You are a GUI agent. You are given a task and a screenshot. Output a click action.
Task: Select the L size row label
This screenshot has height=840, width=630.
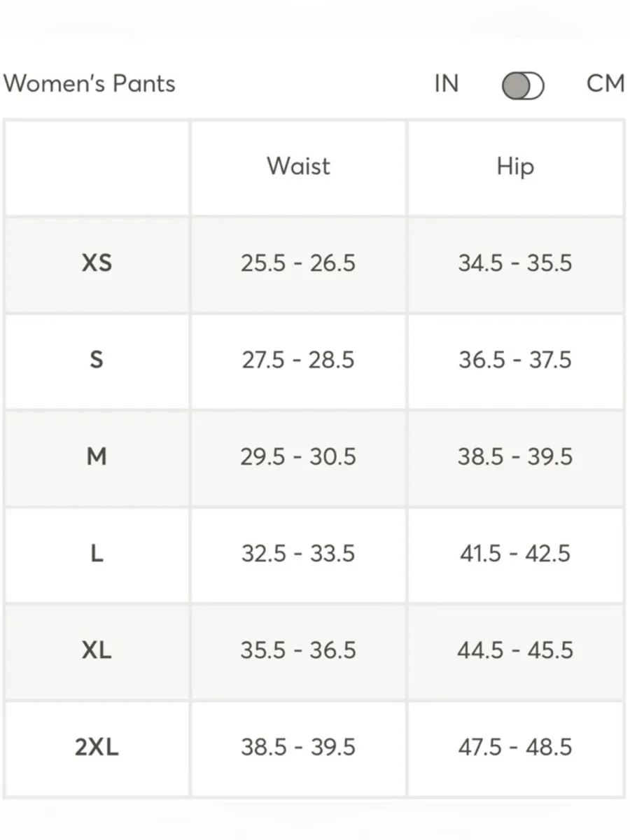97,554
